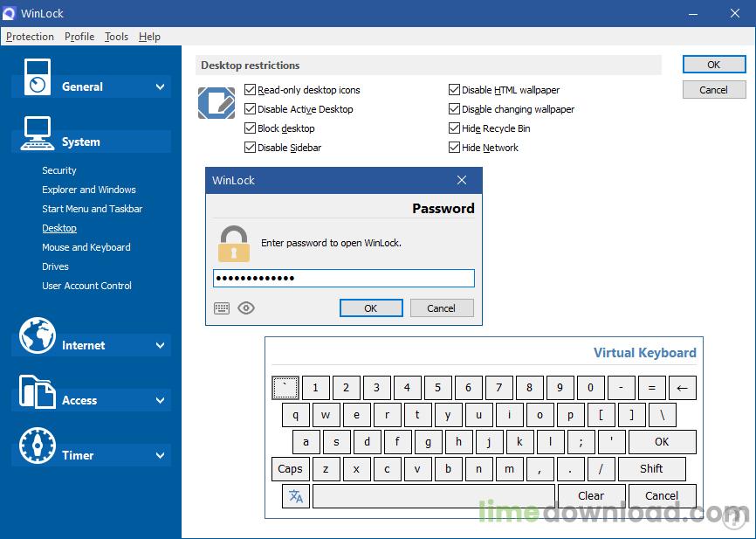Image resolution: width=756 pixels, height=539 pixels.
Task: Click the General section header label
Action: [82, 86]
